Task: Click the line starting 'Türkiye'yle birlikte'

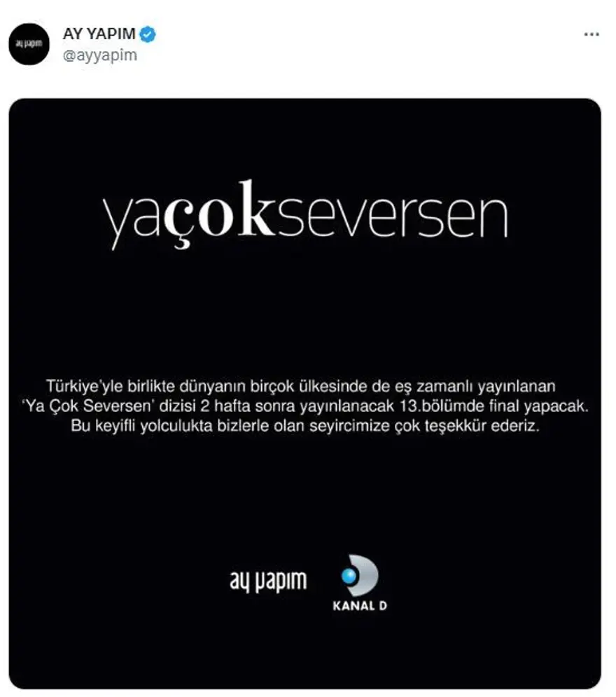Action: 301,386
